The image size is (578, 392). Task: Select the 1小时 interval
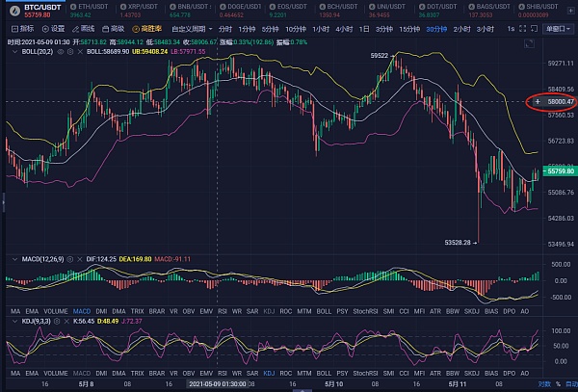click(x=321, y=29)
